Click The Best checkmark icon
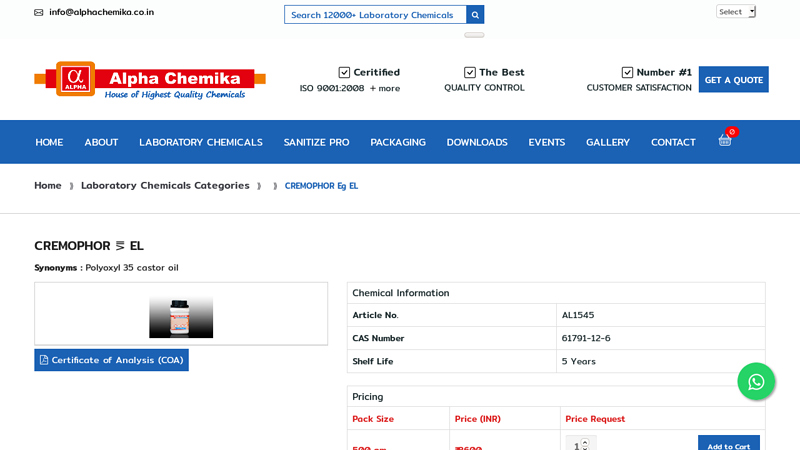Screen dimensions: 800x450 pyautogui.click(x=470, y=72)
